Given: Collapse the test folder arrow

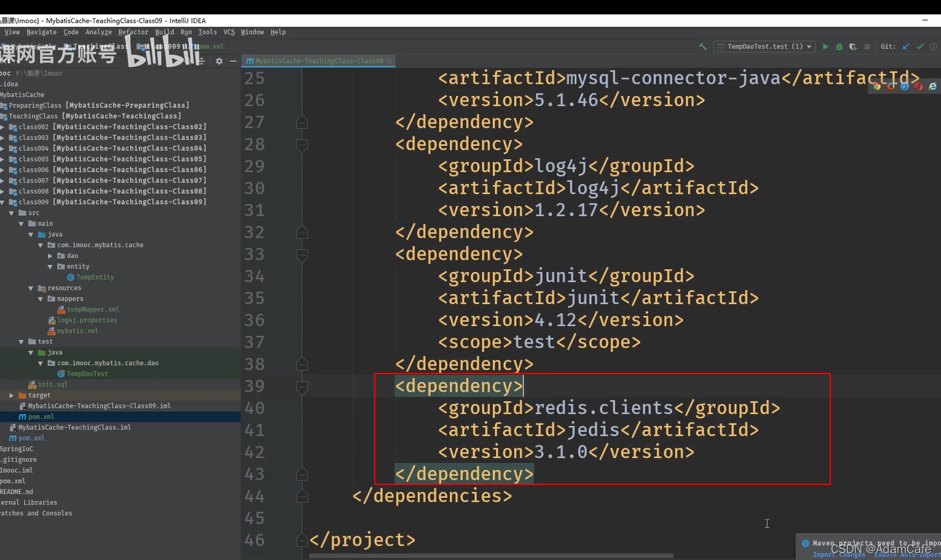Looking at the screenshot, I should click(21, 342).
